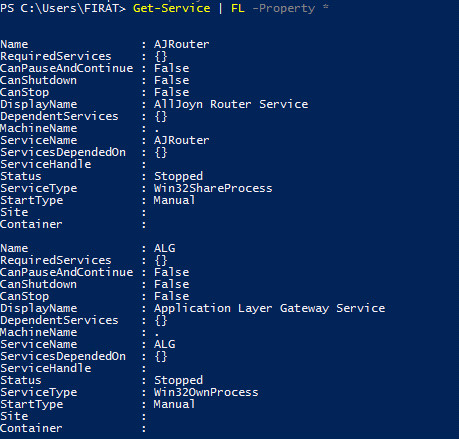Screen dimensions: 459x439
Task: Click ServiceName ALG value
Action: [164, 344]
